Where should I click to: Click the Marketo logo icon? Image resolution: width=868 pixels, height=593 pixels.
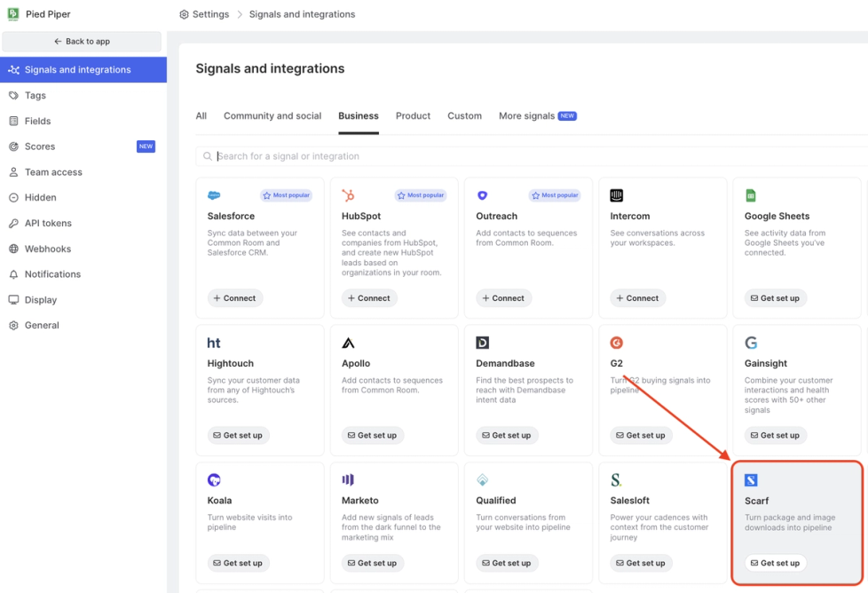[x=348, y=479]
